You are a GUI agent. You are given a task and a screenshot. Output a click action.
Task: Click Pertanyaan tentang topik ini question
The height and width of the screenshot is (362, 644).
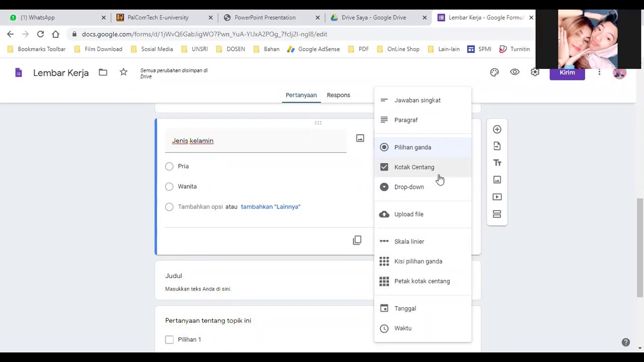208,320
